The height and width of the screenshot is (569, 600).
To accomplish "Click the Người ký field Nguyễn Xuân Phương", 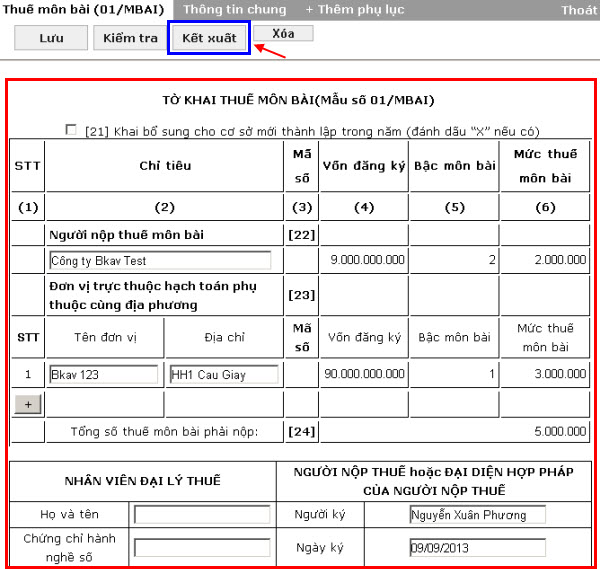I will coord(477,514).
